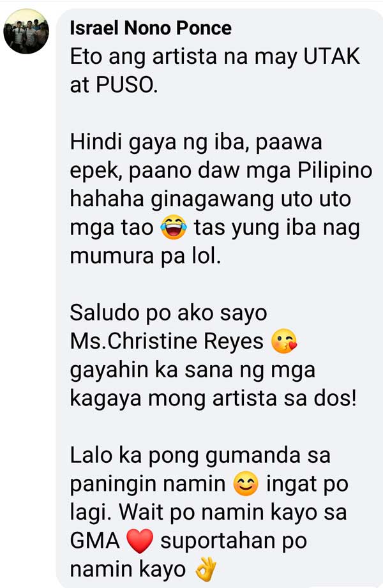Select the laughing-with-tears emoji
Viewport: 383px width, 588px height.
174,228
